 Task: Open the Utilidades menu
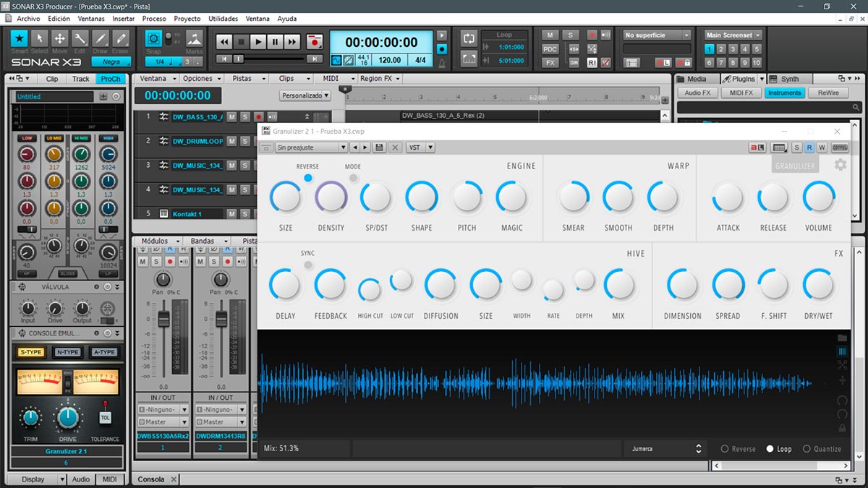223,19
